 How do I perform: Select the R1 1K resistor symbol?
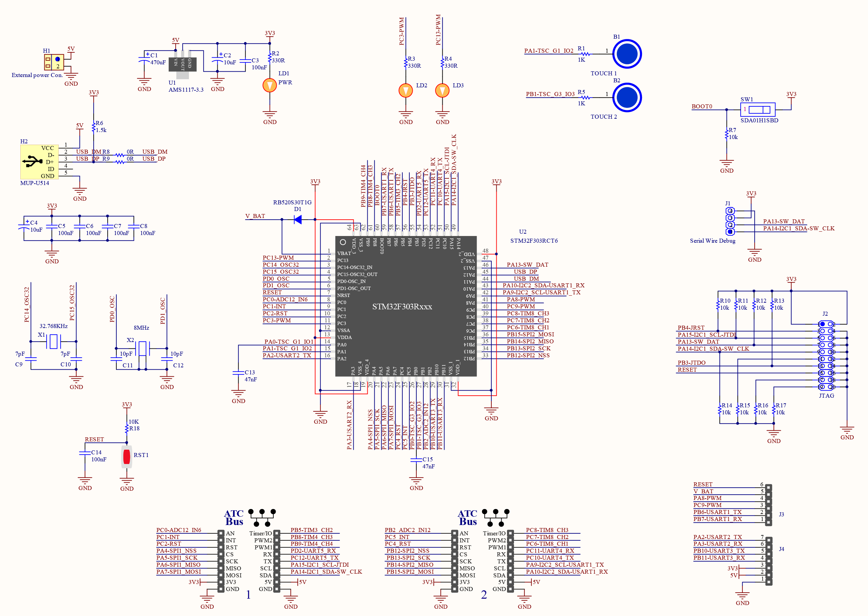pyautogui.click(x=585, y=54)
